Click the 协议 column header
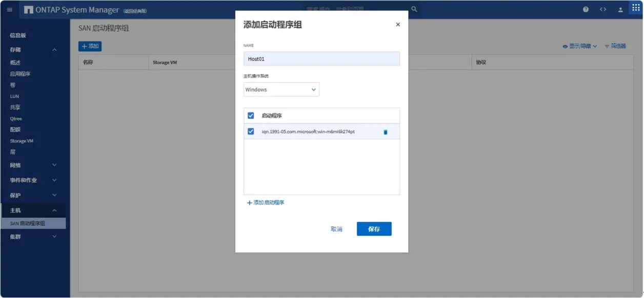The width and height of the screenshot is (644, 298). coord(481,63)
